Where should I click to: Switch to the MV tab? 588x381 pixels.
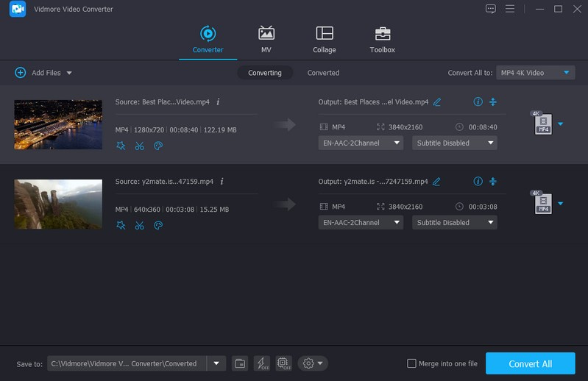[x=266, y=40]
